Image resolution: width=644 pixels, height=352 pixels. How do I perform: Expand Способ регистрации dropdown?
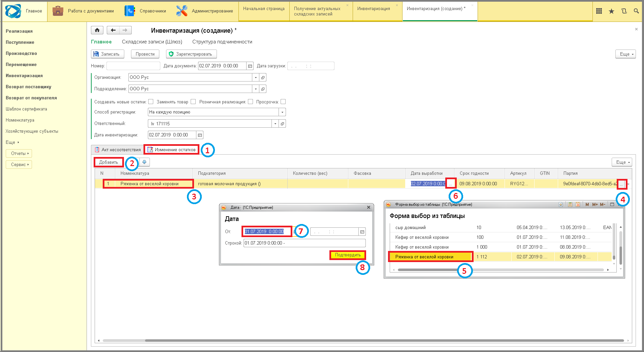(x=282, y=112)
